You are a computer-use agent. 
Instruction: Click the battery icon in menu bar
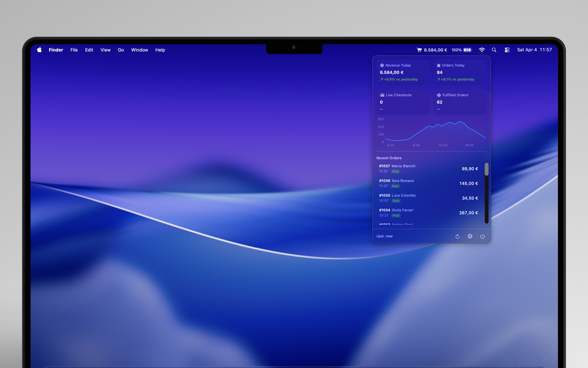468,50
